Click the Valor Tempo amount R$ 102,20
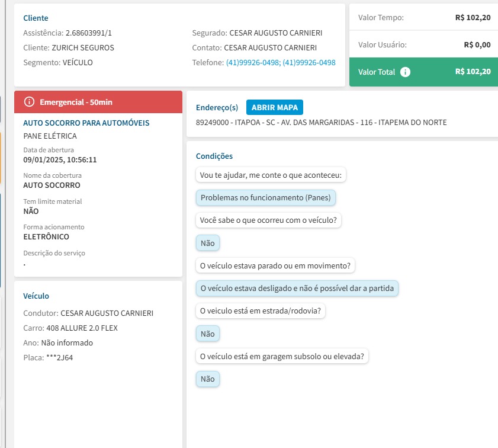 [x=473, y=18]
